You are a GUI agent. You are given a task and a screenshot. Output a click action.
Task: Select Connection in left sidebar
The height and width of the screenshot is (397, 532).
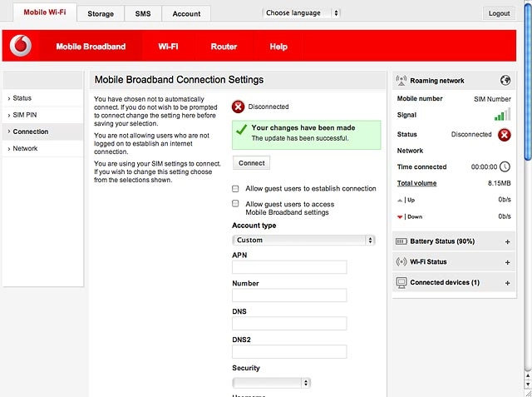coord(42,132)
